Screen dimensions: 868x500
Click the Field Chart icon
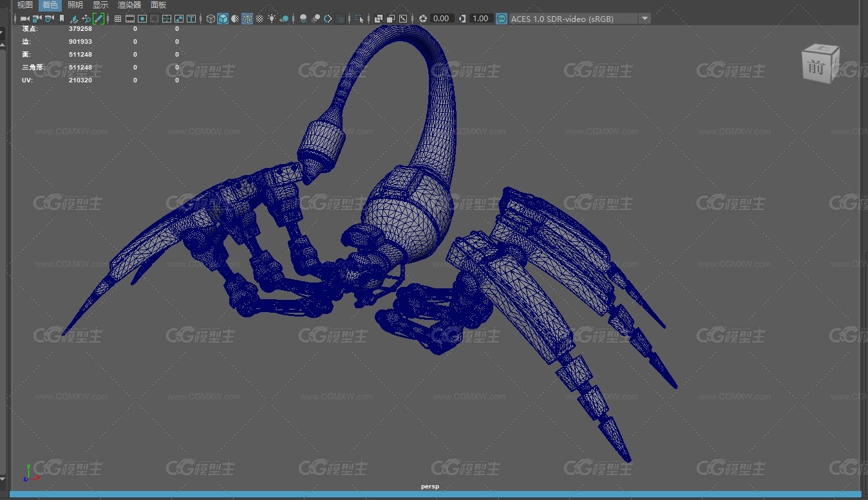point(167,19)
